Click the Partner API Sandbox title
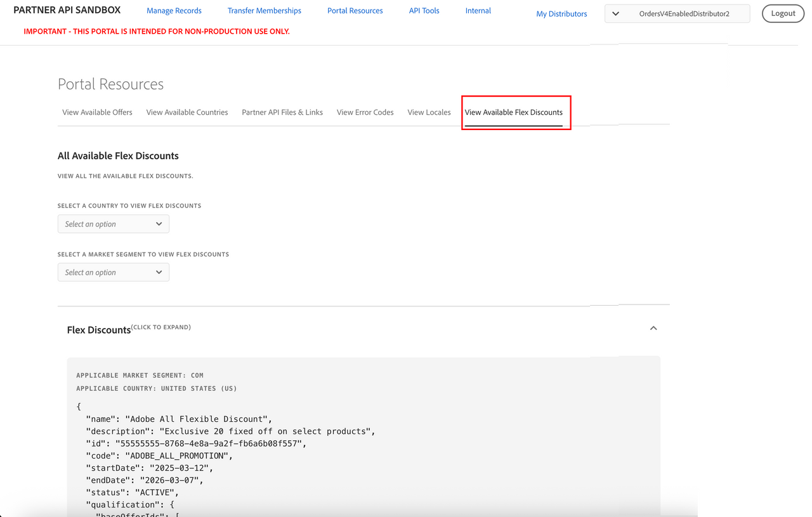 click(x=67, y=10)
